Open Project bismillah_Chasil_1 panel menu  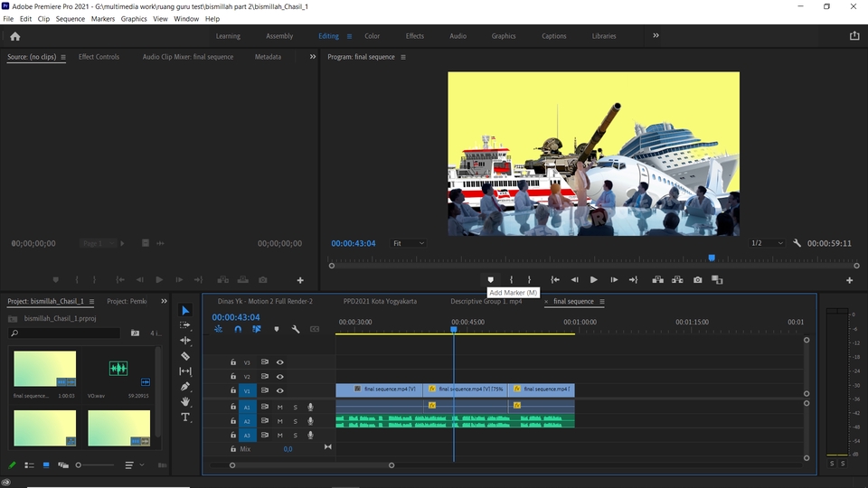[x=91, y=302]
